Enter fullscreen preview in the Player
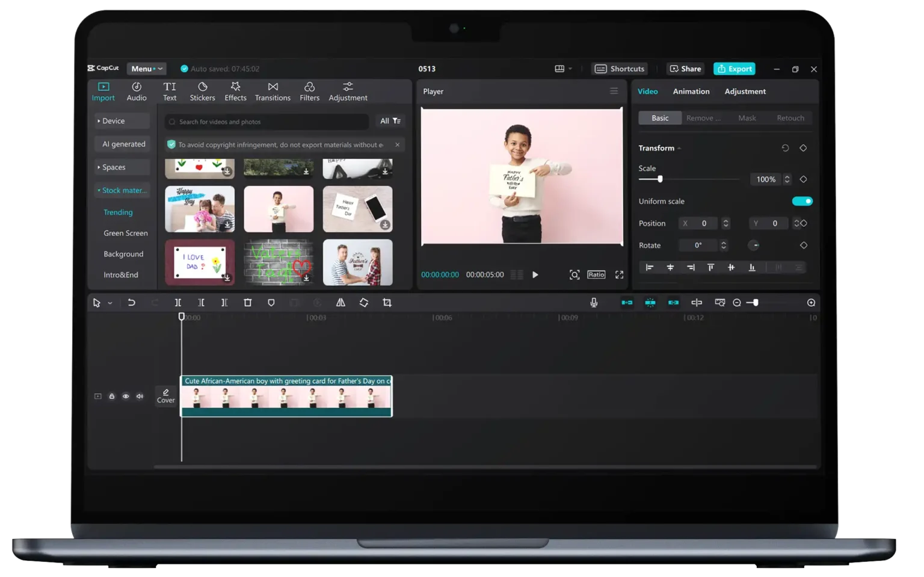Screen dimensions: 924x577 [619, 275]
